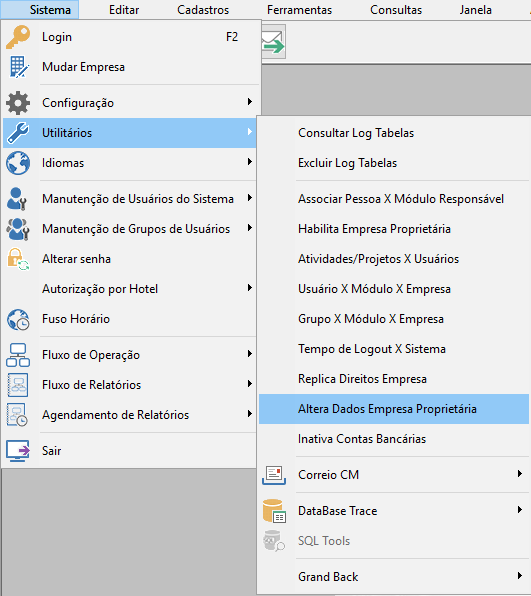The image size is (531, 596).
Task: Click the Mudar Empresa building icon
Action: coord(18,67)
